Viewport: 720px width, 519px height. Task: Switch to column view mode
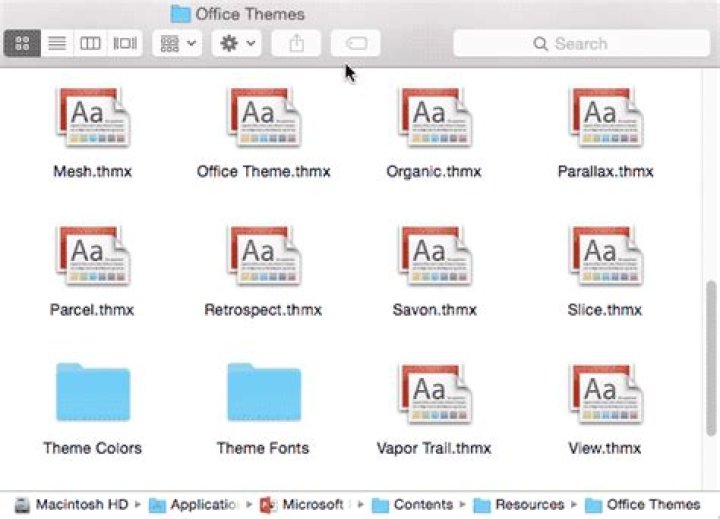coord(91,44)
